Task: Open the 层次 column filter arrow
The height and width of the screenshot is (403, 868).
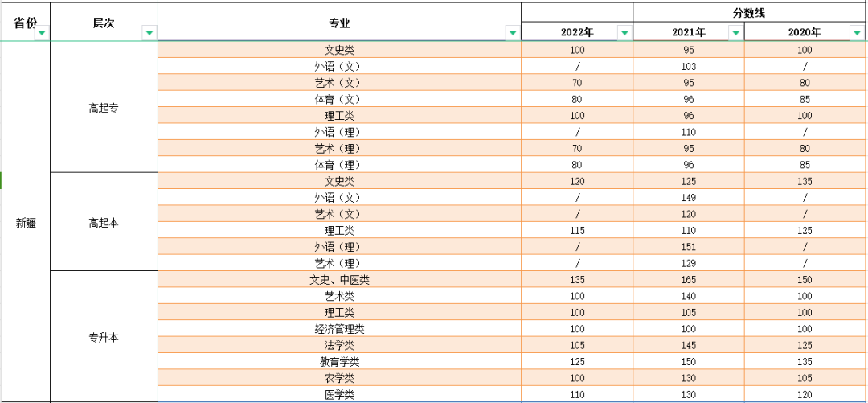Action: pyautogui.click(x=149, y=33)
